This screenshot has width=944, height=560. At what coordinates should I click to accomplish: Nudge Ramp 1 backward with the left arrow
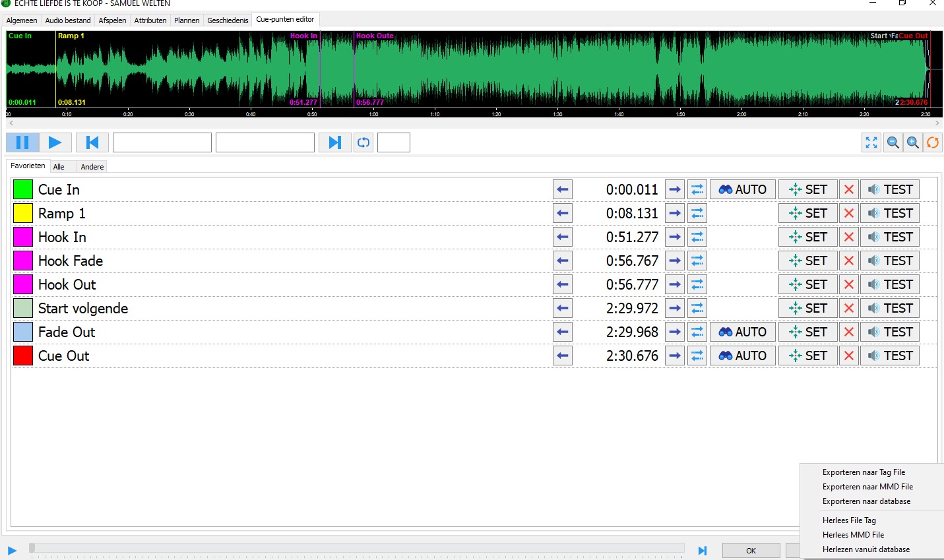click(x=563, y=214)
